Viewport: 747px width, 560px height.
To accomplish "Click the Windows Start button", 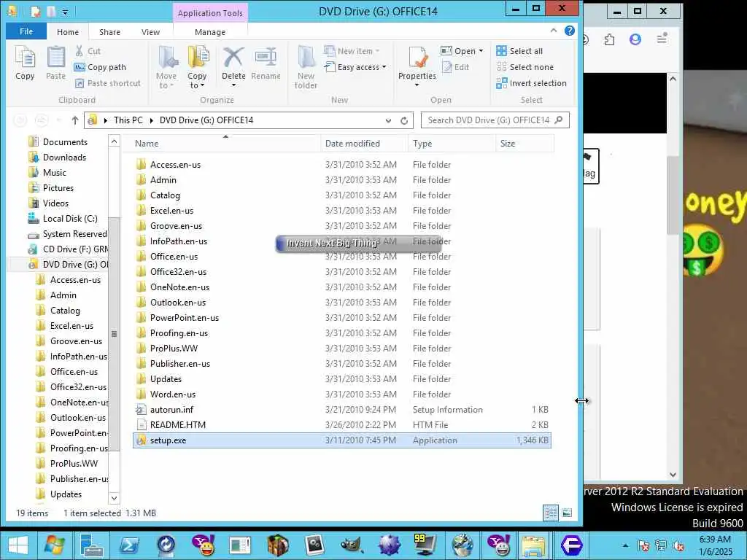I will (x=18, y=545).
